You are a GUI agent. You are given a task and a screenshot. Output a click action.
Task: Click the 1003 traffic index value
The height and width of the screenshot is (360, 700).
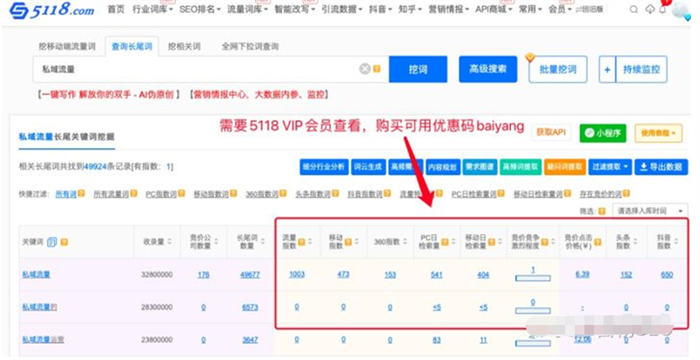tap(296, 274)
